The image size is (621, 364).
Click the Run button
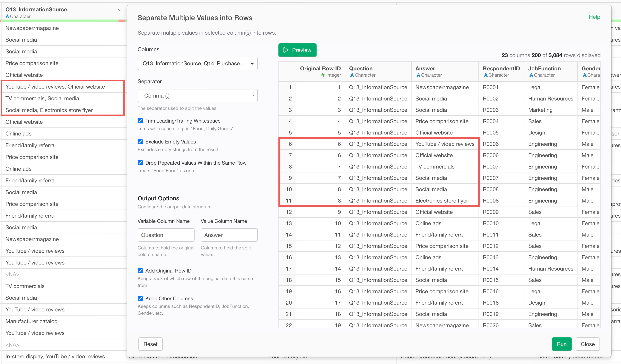[561, 344]
